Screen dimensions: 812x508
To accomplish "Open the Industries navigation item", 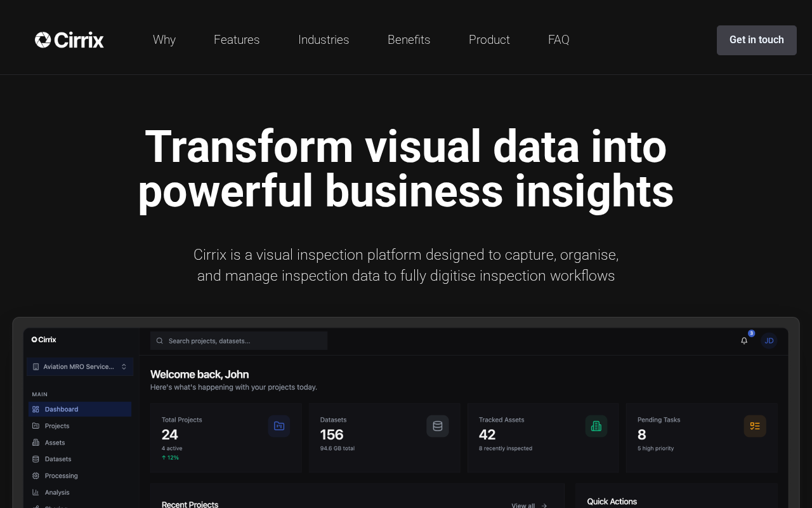I will [x=324, y=40].
